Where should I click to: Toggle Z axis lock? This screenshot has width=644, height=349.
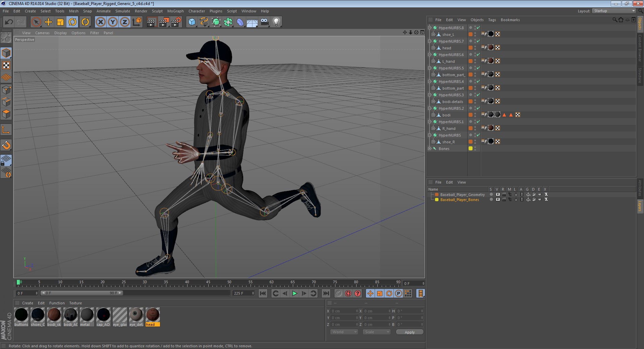click(125, 22)
